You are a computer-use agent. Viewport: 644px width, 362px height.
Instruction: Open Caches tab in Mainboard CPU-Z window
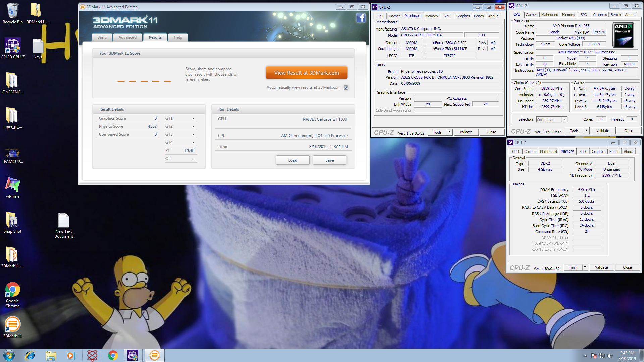point(394,16)
